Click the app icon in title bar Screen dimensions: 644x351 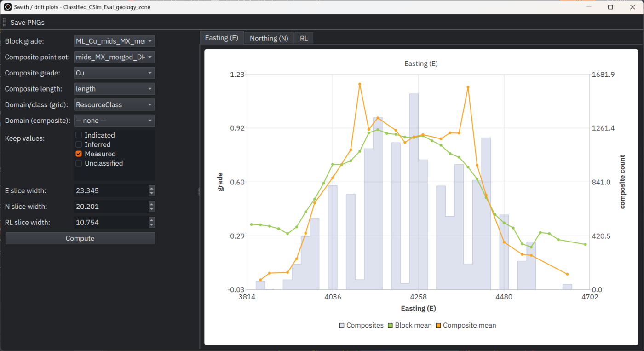[8, 7]
